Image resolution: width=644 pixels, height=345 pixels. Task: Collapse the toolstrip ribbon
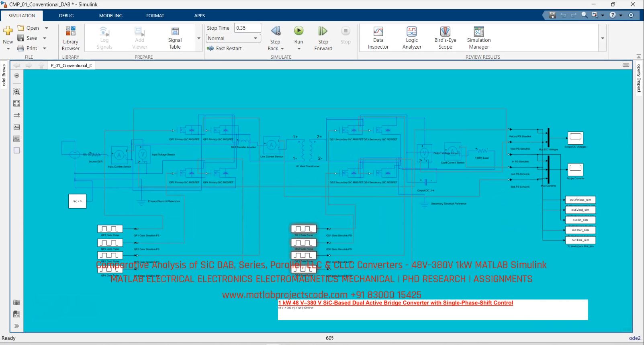638,56
